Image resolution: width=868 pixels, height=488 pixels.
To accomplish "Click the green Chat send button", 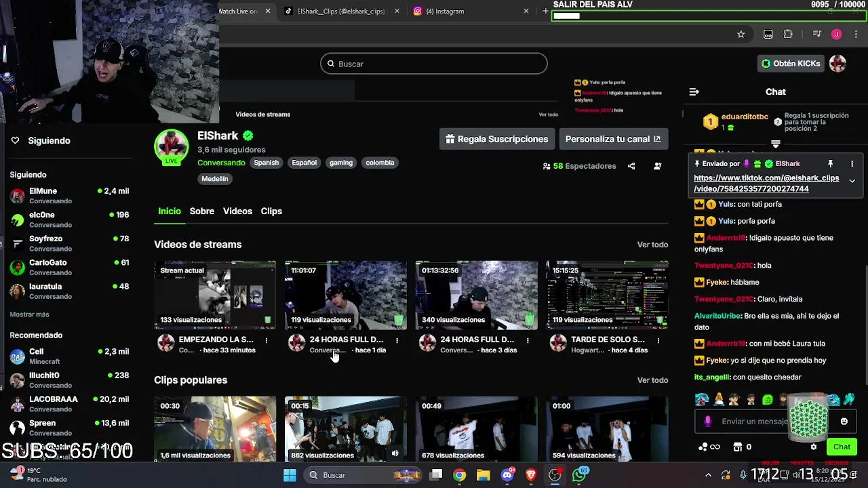I will click(x=842, y=447).
